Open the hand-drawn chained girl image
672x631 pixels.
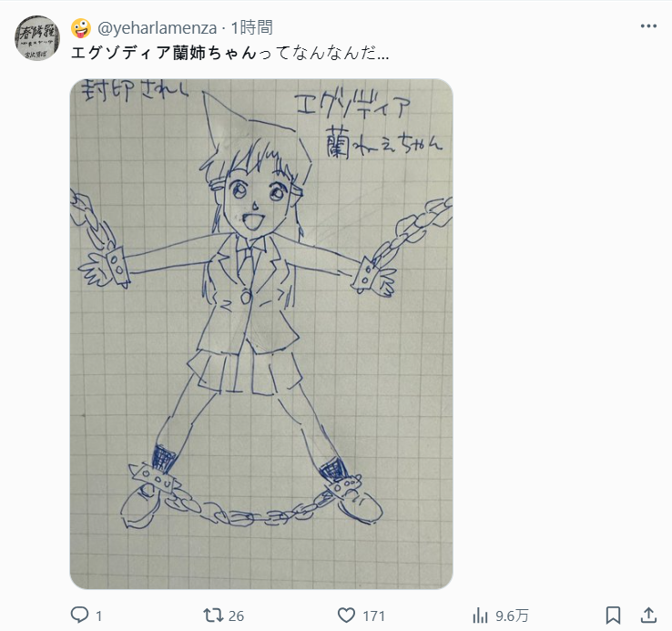tap(261, 333)
